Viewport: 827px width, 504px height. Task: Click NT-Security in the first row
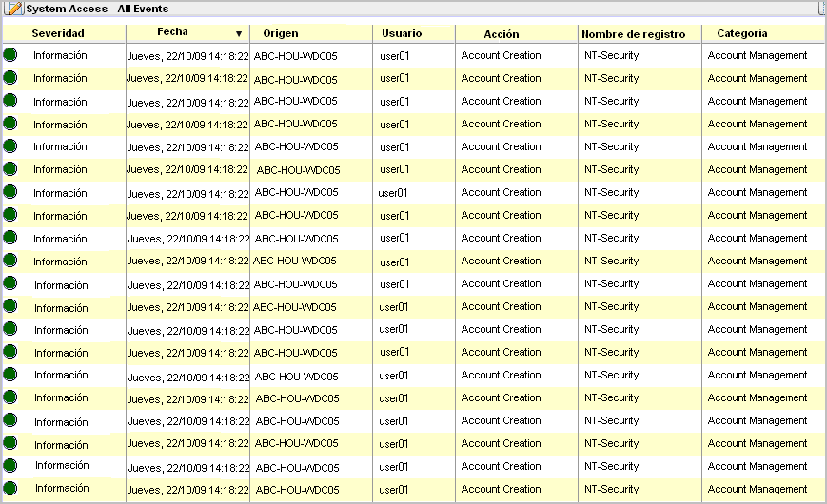612,55
